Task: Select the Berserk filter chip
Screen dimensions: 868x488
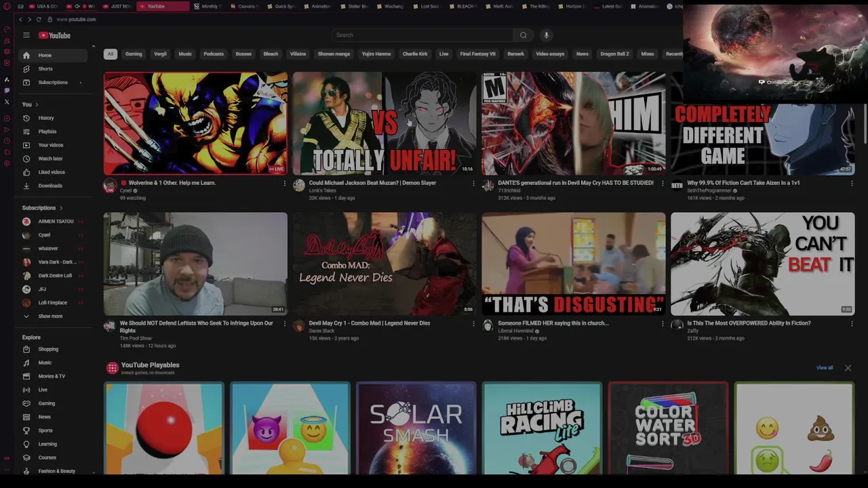Action: click(x=516, y=54)
